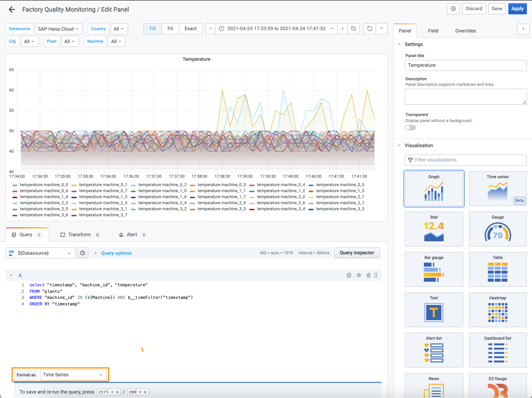
Task: Select the Fit display mode option
Action: [170, 28]
